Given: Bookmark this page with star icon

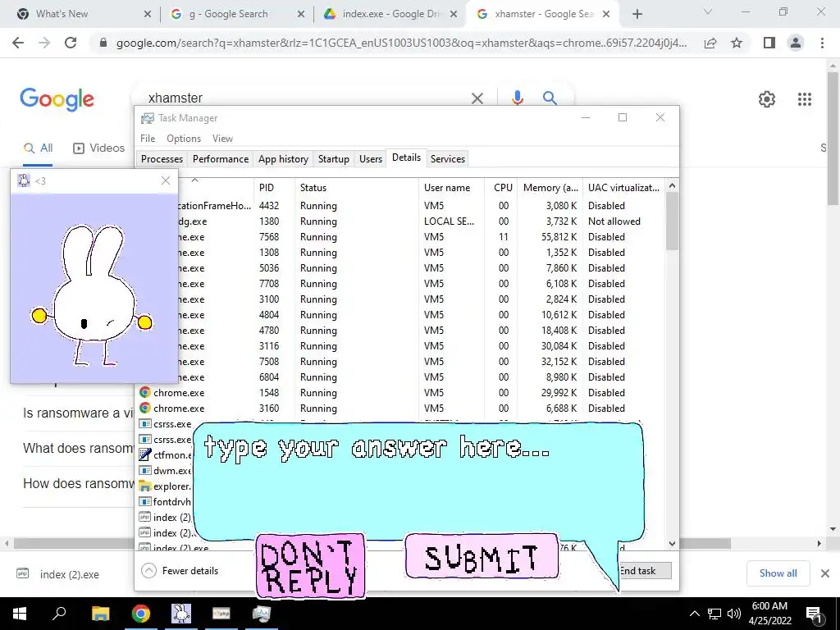Looking at the screenshot, I should point(737,43).
